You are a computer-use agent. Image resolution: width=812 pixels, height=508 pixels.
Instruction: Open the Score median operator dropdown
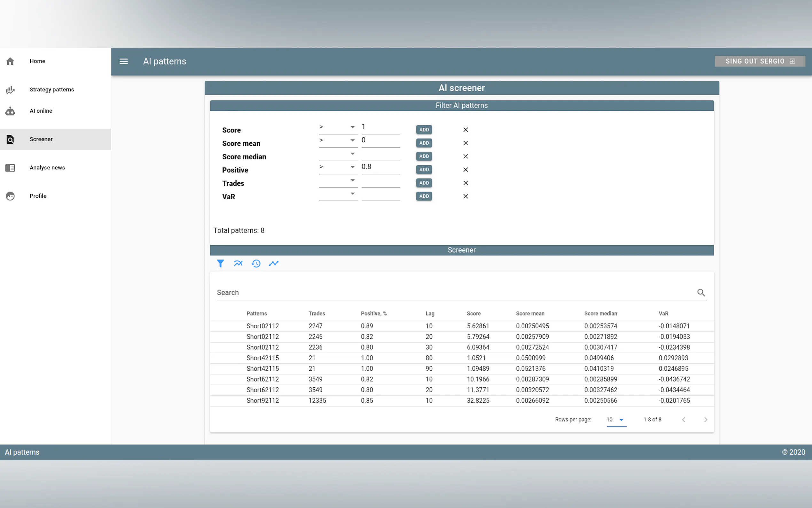click(338, 154)
